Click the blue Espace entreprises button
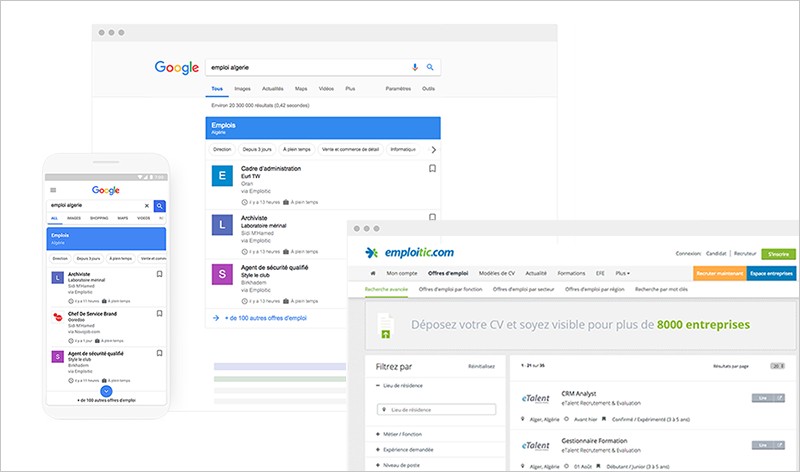Image resolution: width=800 pixels, height=472 pixels. [x=771, y=274]
